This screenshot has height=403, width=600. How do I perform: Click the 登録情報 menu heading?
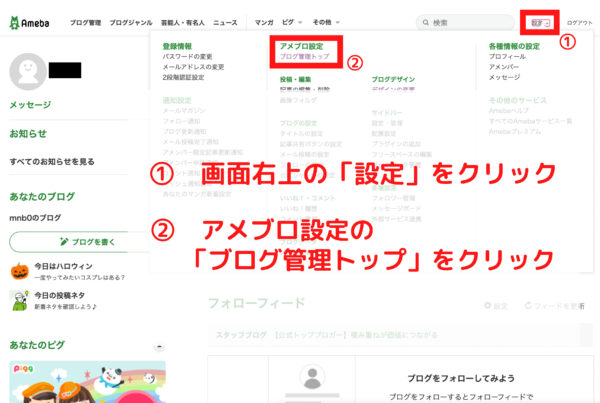pos(177,46)
